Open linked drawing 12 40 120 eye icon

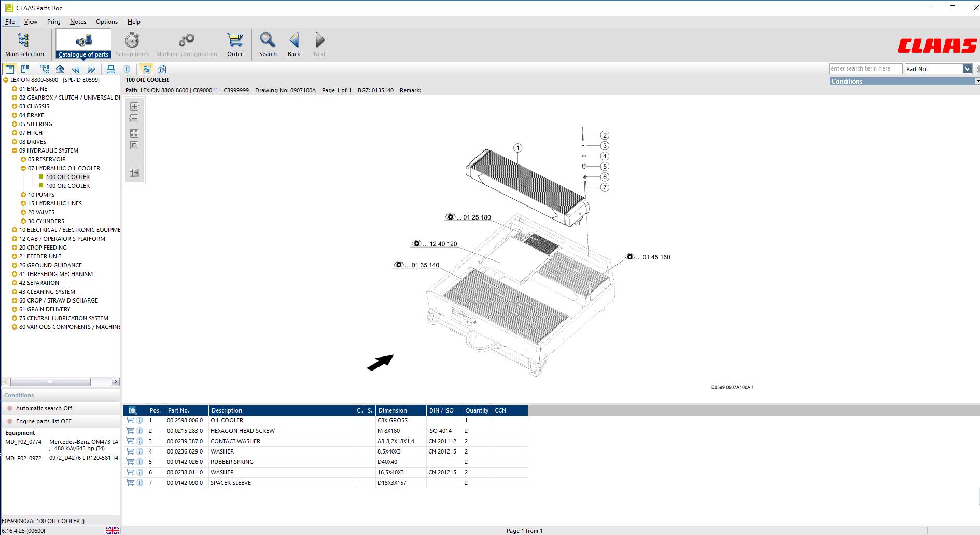click(x=417, y=243)
